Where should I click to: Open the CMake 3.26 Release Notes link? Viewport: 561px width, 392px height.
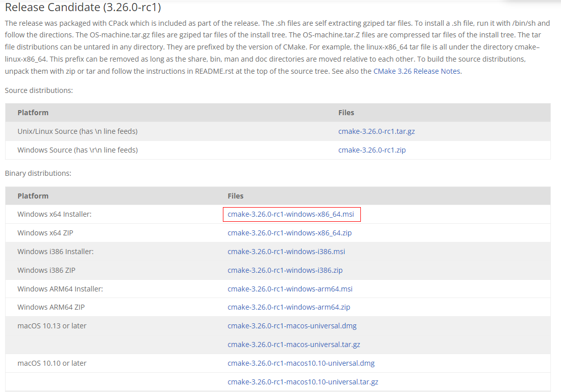(x=416, y=71)
